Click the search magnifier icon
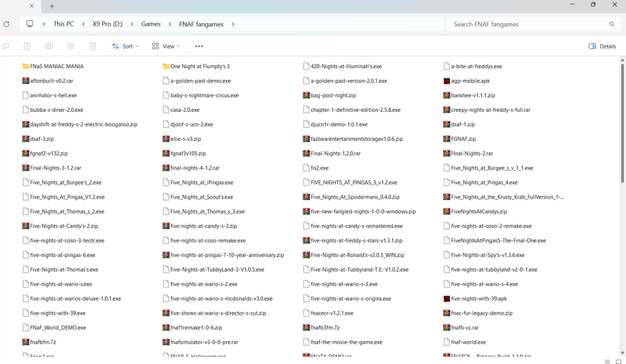The image size is (626, 364). (x=611, y=24)
